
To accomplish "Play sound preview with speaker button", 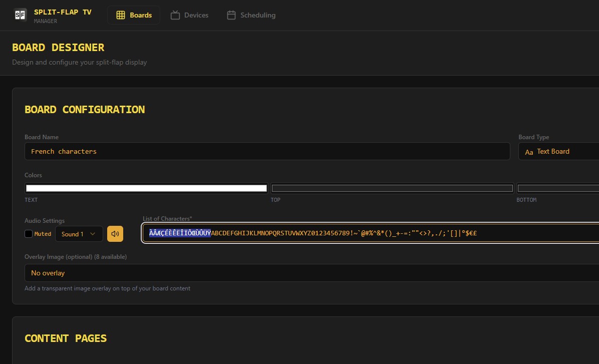I will (115, 234).
